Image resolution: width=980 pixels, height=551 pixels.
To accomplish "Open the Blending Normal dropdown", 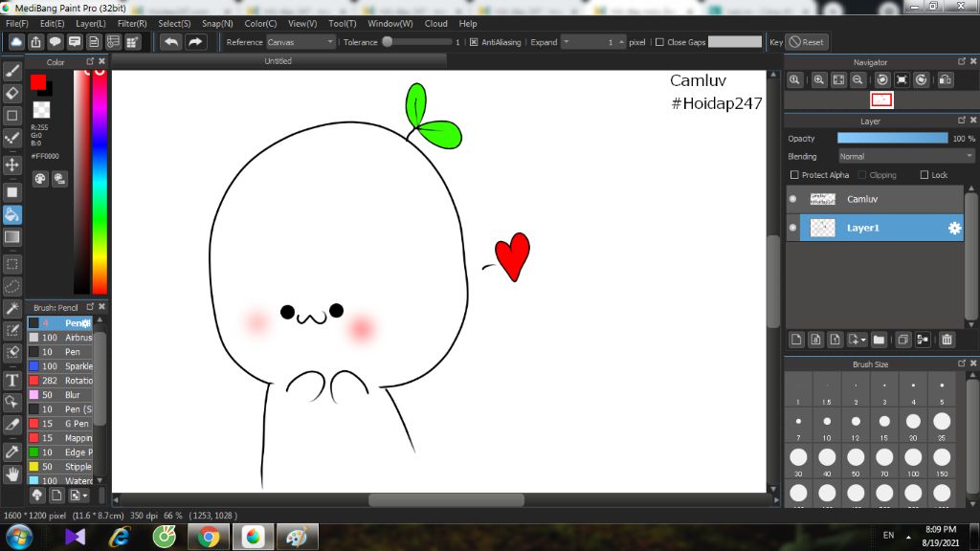I will [x=906, y=156].
